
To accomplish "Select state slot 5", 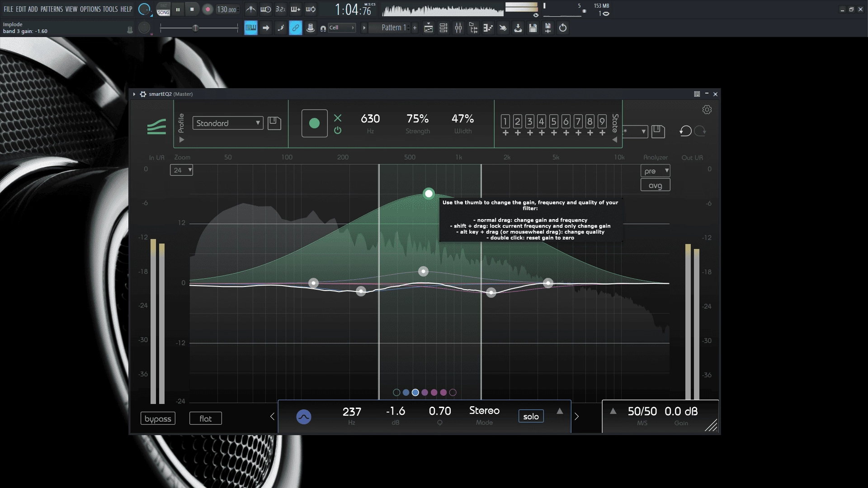I will (x=553, y=121).
